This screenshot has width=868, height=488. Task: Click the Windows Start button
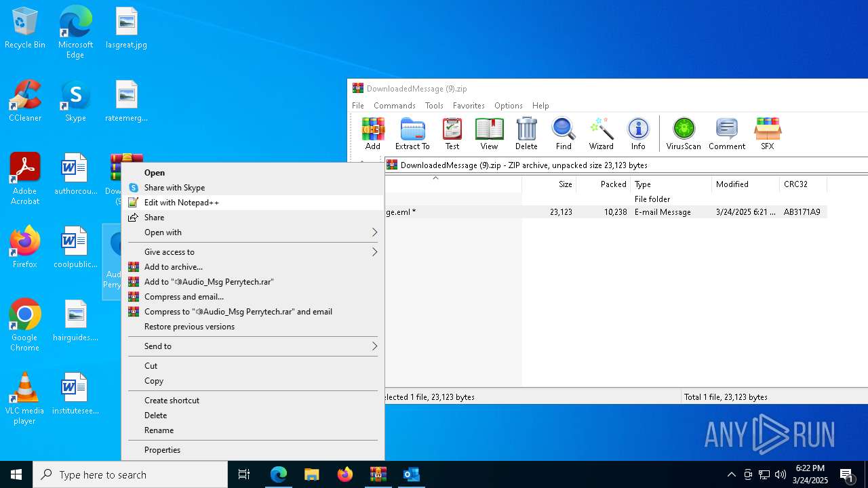pos(16,474)
